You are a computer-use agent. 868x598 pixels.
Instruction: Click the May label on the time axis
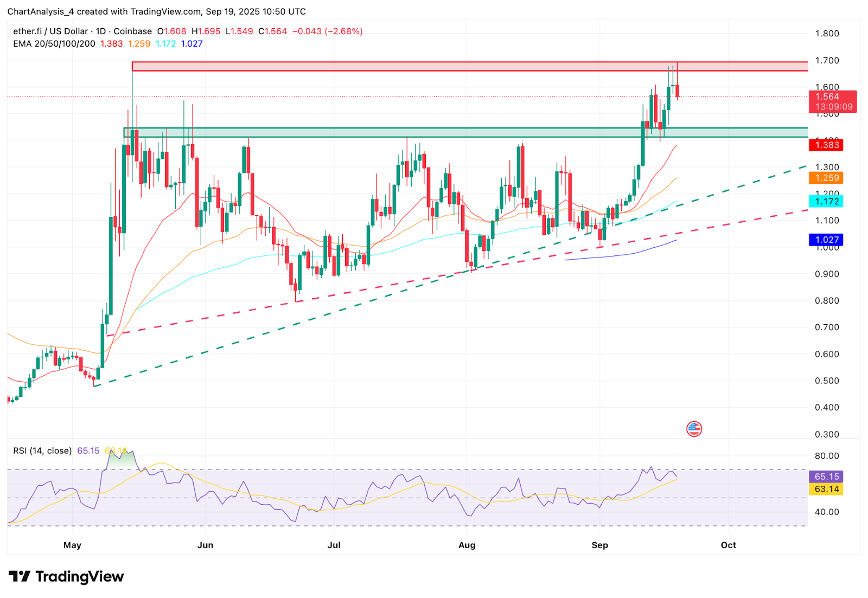72,545
